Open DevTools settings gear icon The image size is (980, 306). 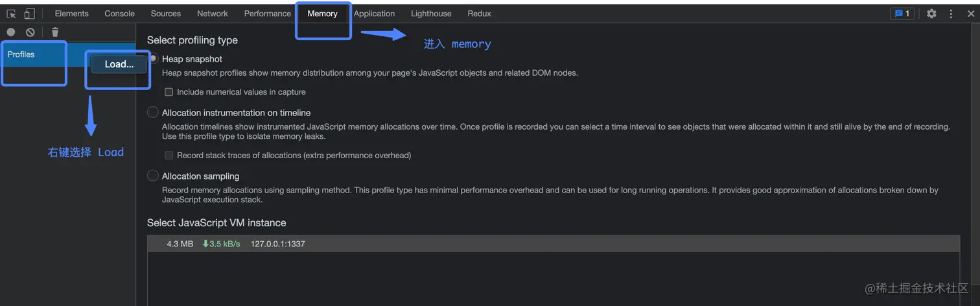pyautogui.click(x=931, y=14)
